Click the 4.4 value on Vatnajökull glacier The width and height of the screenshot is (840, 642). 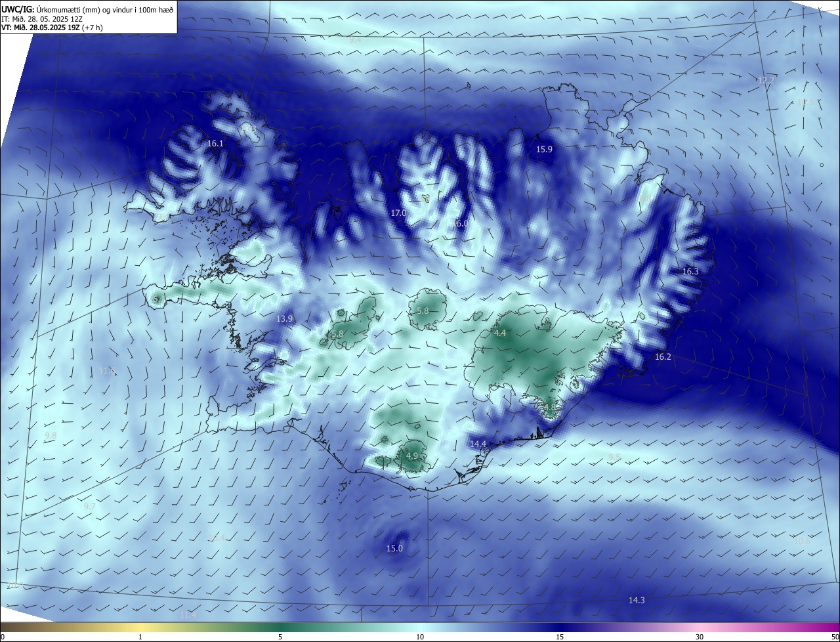[x=500, y=333]
